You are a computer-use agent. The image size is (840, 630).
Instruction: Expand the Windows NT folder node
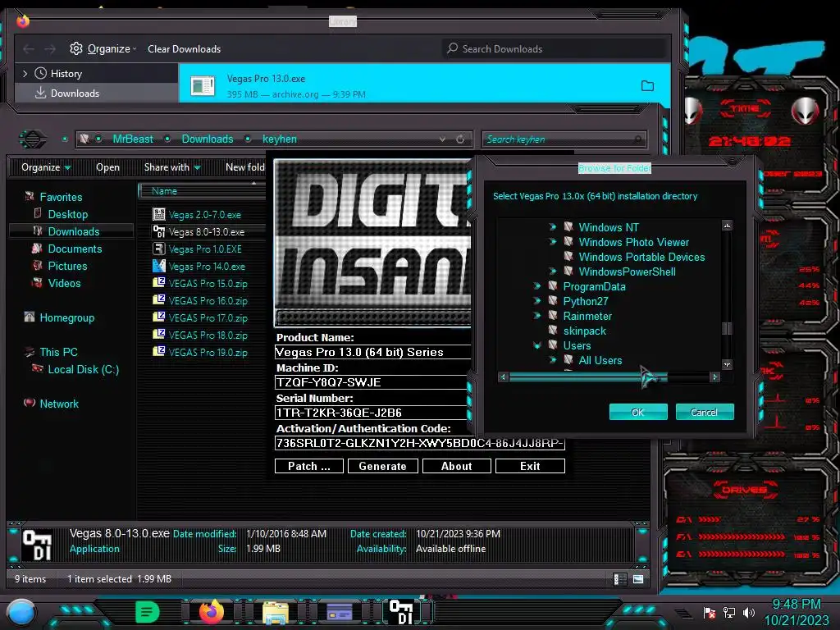[x=552, y=227]
